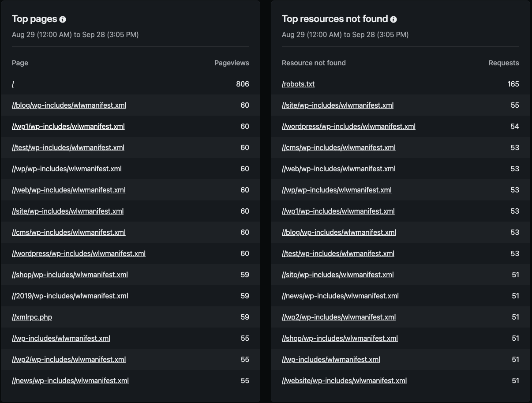Open //wp2/wp-includes/wlwmanifest.xml in Top pages

coord(69,359)
